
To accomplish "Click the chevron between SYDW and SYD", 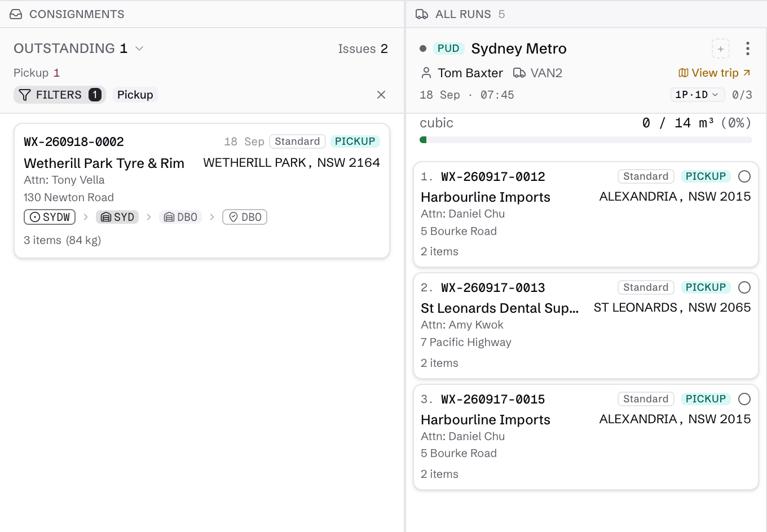I will coord(86,217).
